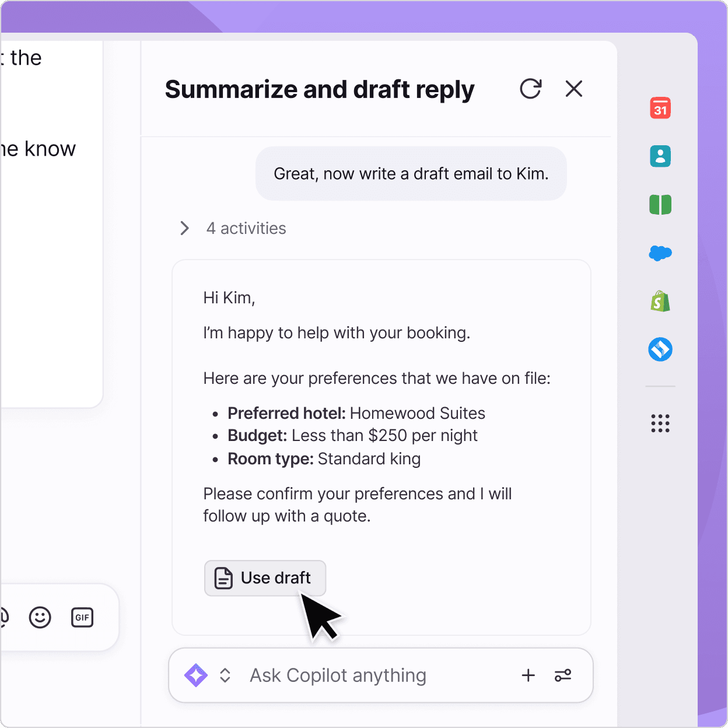
Task: Open the emoji picker in the composer
Action: pyautogui.click(x=40, y=617)
